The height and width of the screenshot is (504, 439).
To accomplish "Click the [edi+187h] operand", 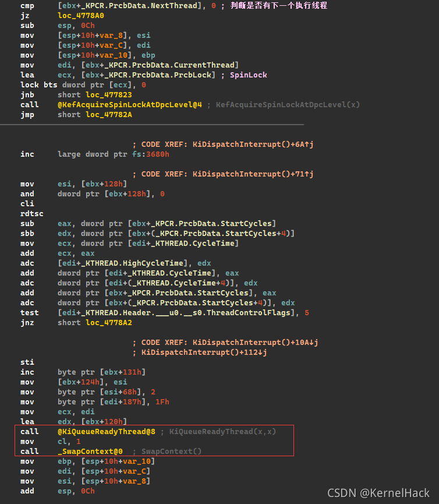I will click(x=123, y=402).
